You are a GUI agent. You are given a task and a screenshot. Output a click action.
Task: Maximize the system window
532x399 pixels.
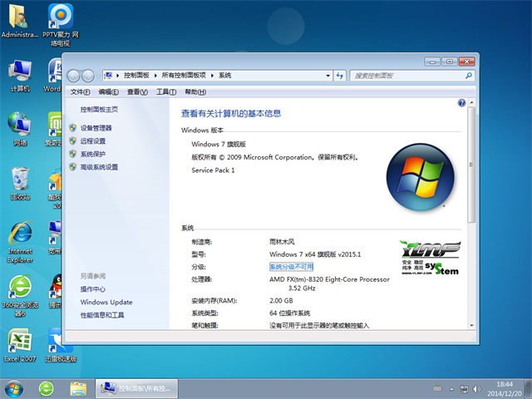click(x=450, y=62)
